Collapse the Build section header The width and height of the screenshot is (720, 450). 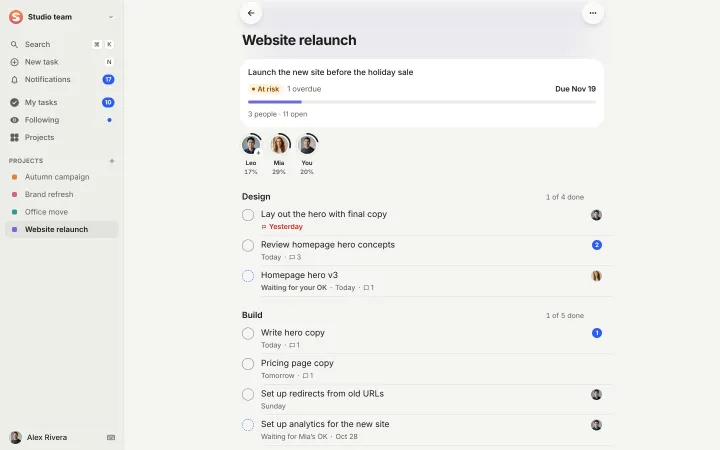point(252,315)
